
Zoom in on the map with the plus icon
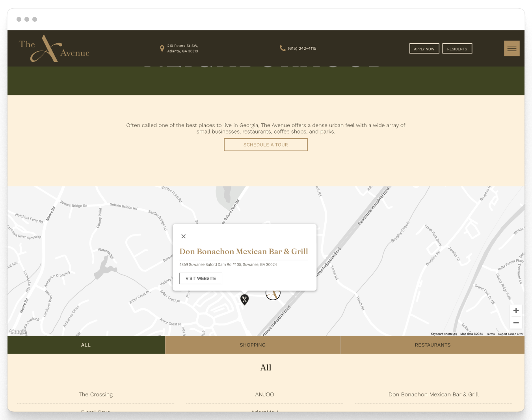516,310
